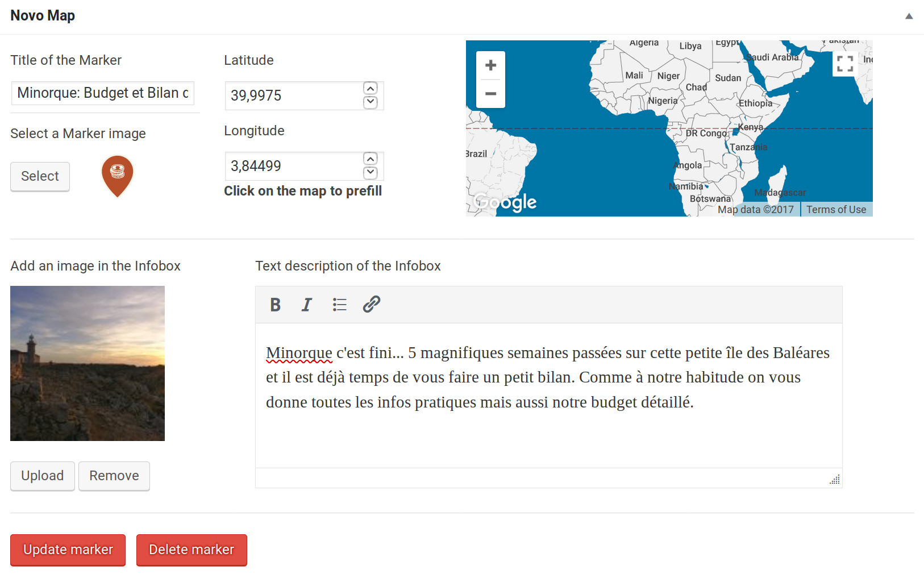Increase the Longitude value with up arrow

tap(371, 159)
